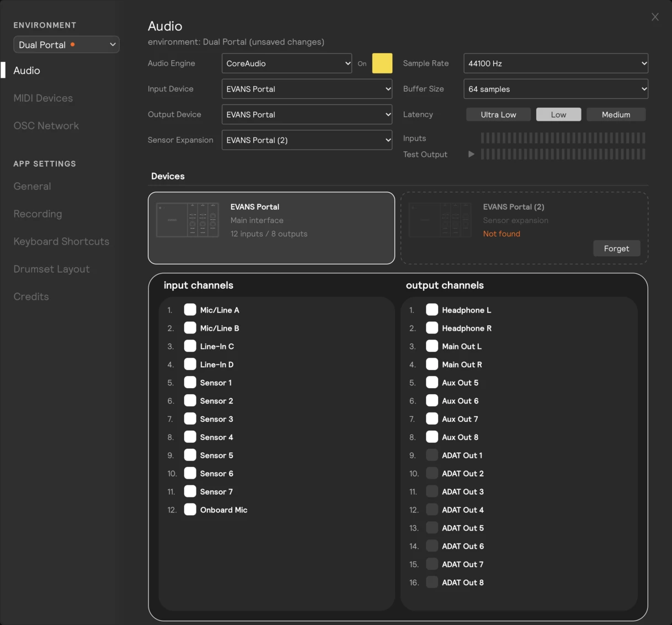Viewport: 672px width, 625px height.
Task: Click the 'Not found' status text
Action: point(502,234)
